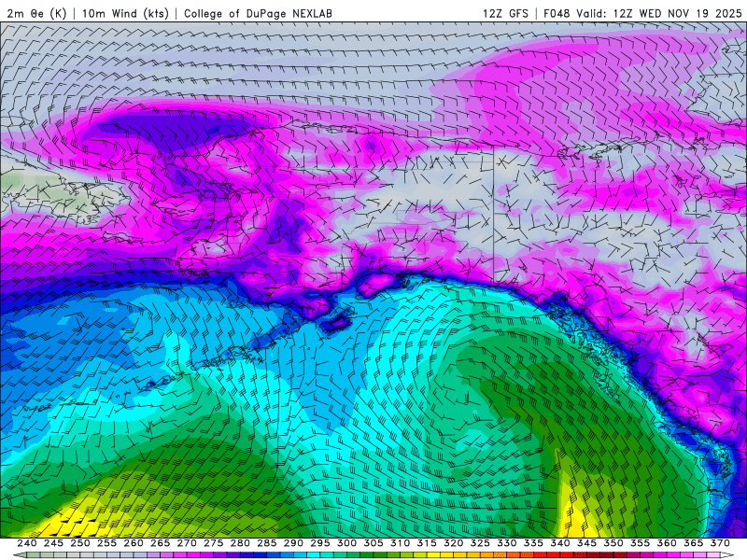This screenshot has height=560, width=747.
Task: Click the 255 color scale label
Action: click(106, 543)
